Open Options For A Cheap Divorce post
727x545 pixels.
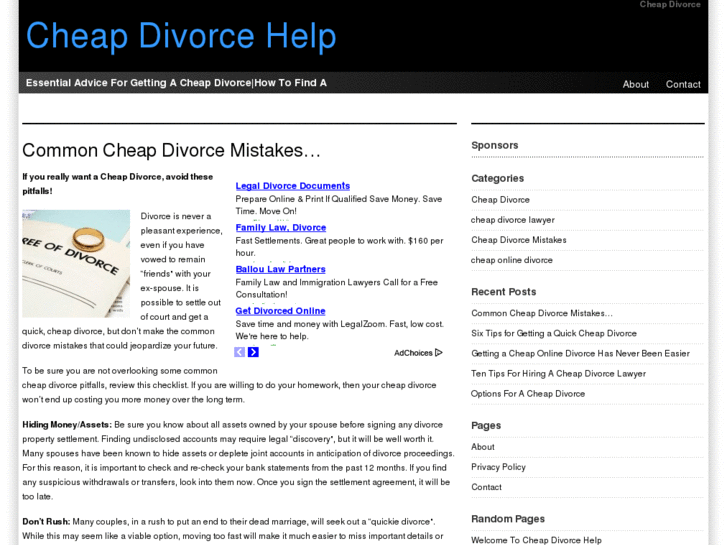click(x=528, y=393)
